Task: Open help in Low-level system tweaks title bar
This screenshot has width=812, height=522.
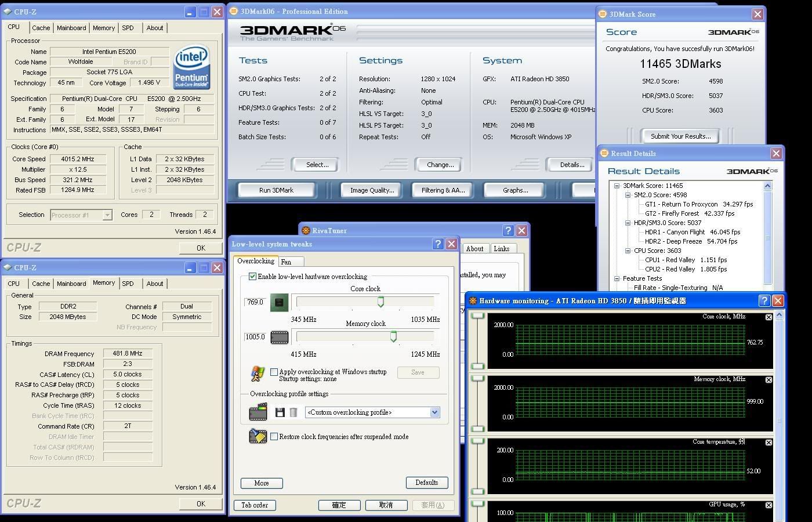Action: (438, 244)
